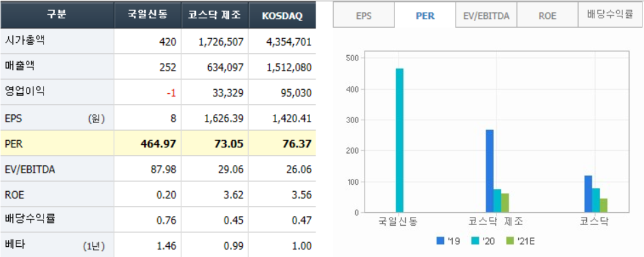Click the 3.56 ROE value
This screenshot has height=257, width=644.
302,195
